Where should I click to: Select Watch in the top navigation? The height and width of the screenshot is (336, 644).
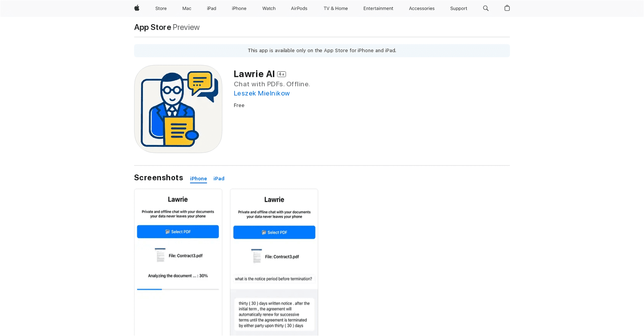269,8
